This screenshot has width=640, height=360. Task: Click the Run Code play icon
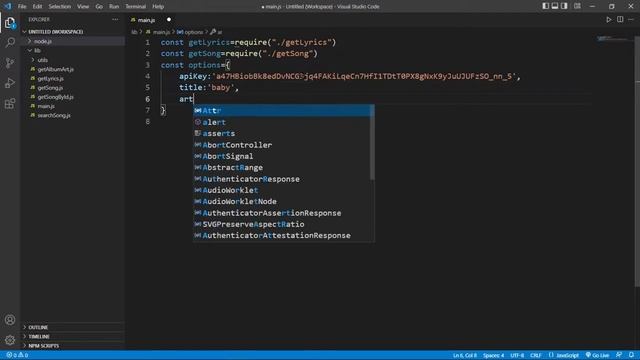pos(609,20)
